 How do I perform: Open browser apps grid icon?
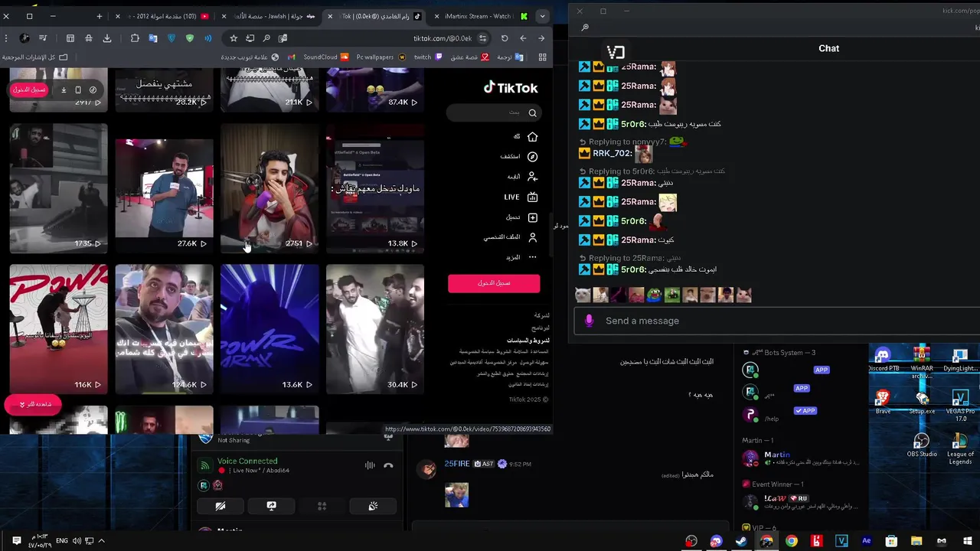542,57
